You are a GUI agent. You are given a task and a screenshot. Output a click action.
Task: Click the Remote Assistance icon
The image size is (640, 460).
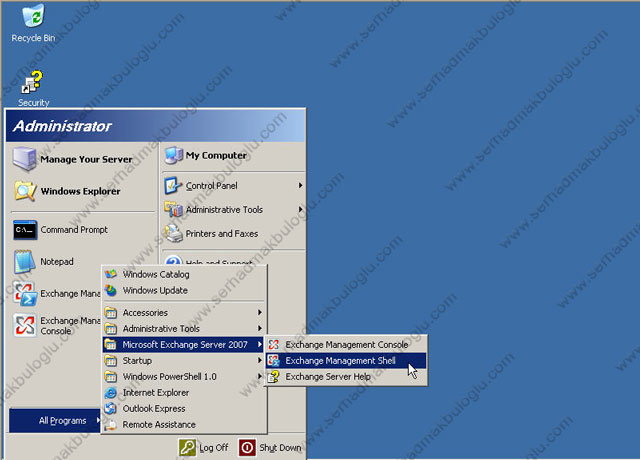point(111,424)
